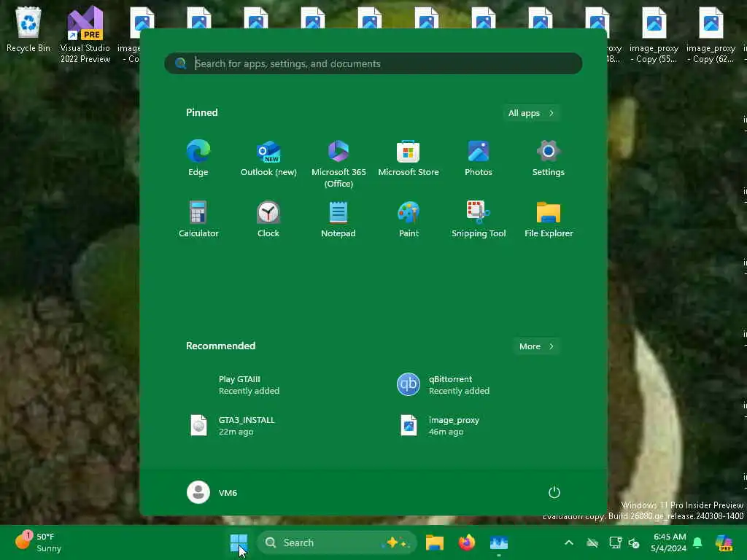747x560 pixels.
Task: Launch Calculator app
Action: 198,219
